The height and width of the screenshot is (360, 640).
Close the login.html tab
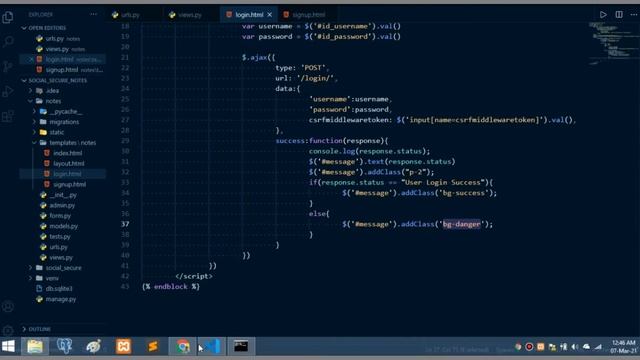point(269,15)
